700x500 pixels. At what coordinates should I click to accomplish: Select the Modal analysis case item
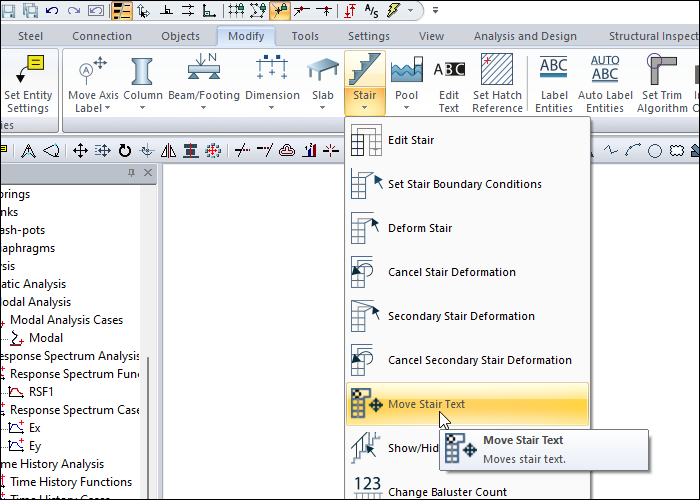[46, 338]
